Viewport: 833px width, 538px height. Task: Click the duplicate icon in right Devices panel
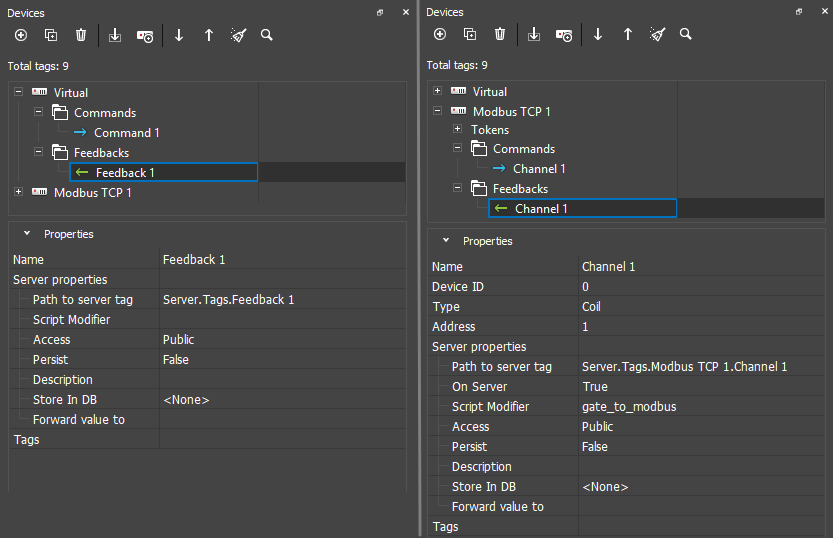(470, 34)
